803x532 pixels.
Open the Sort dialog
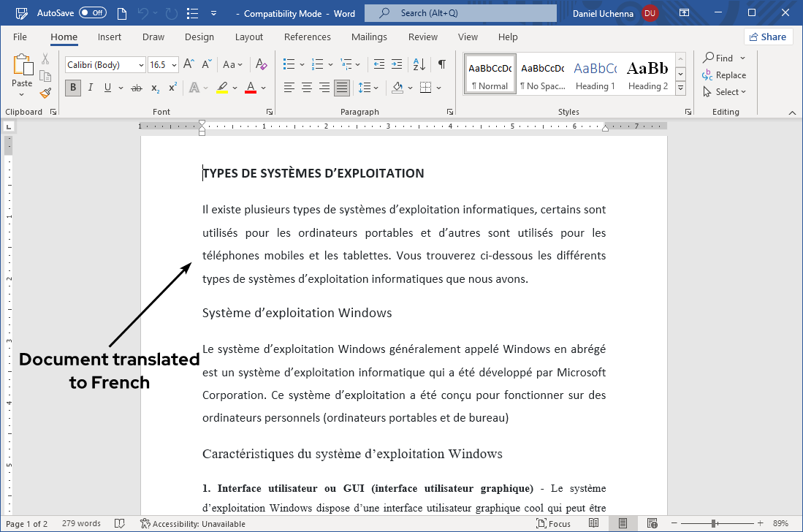(x=418, y=64)
